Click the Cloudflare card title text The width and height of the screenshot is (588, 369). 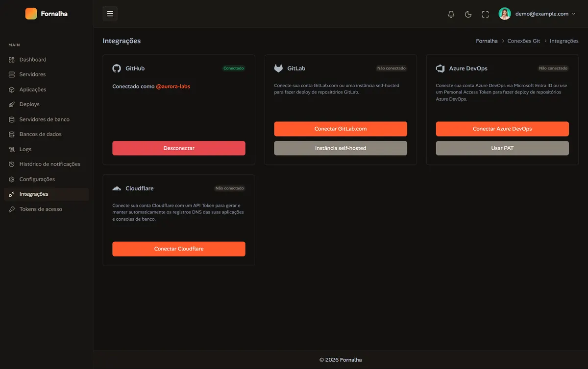(x=140, y=188)
